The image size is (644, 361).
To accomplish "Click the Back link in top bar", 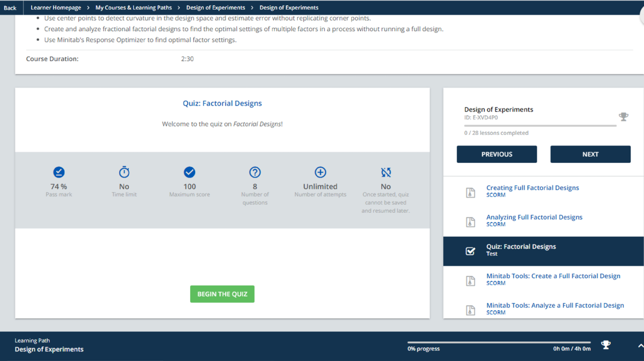I will tap(10, 8).
